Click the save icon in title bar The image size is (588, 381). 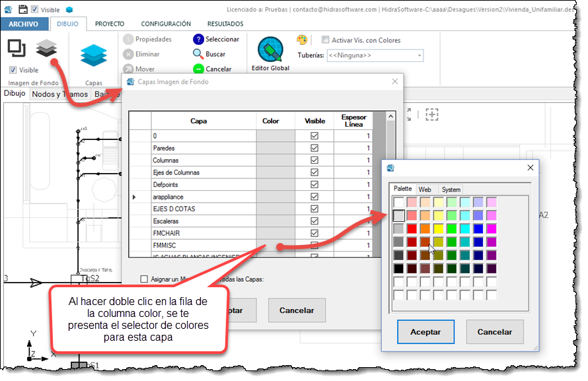click(x=23, y=9)
